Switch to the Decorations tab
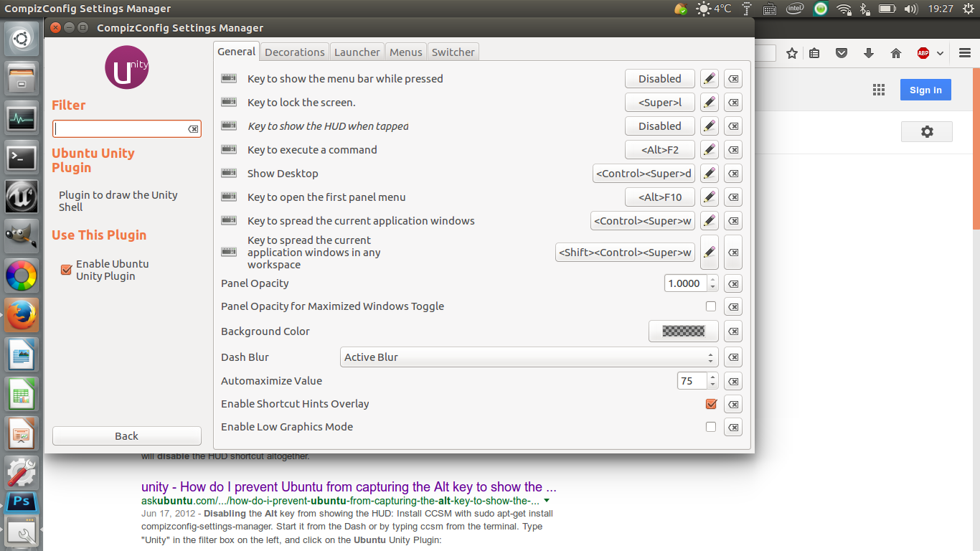 pos(294,52)
